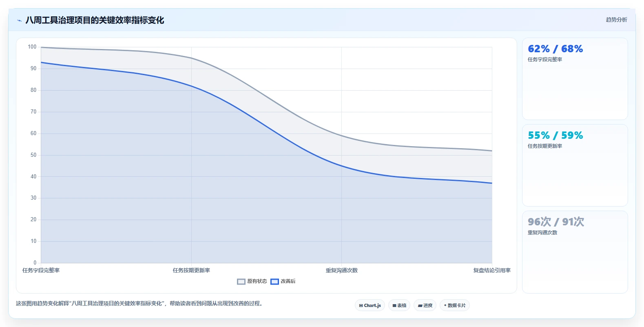Click the 进度 tag
Screen dimensions: 644x327
click(425, 305)
